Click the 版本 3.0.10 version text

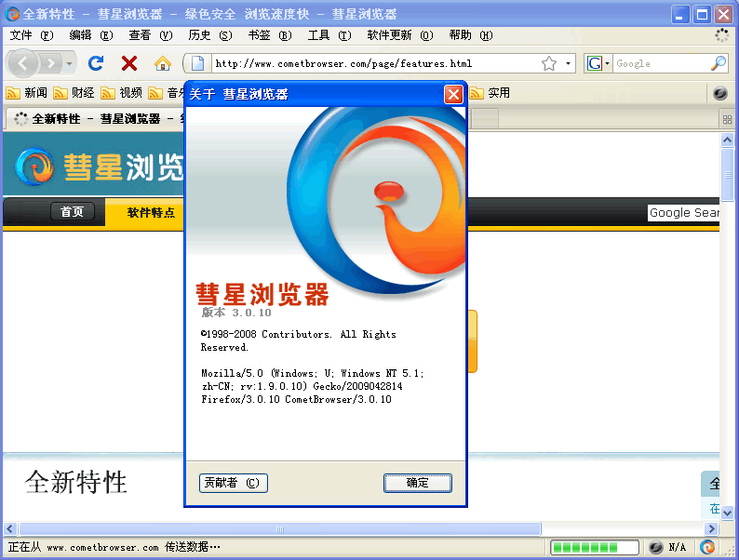(x=236, y=313)
